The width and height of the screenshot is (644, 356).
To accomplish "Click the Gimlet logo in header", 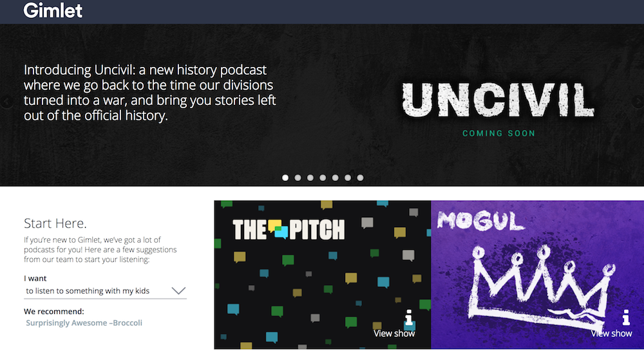I will coord(53,10).
